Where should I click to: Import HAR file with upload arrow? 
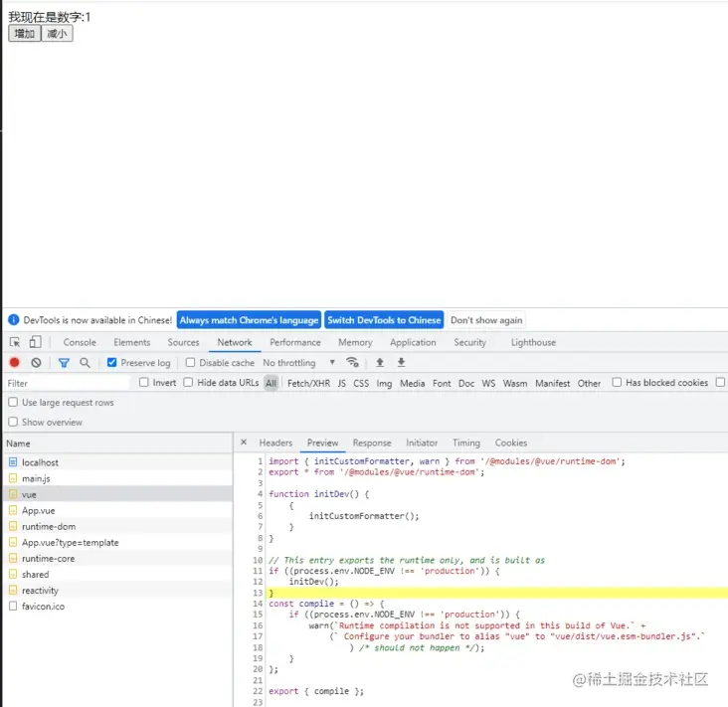(380, 363)
